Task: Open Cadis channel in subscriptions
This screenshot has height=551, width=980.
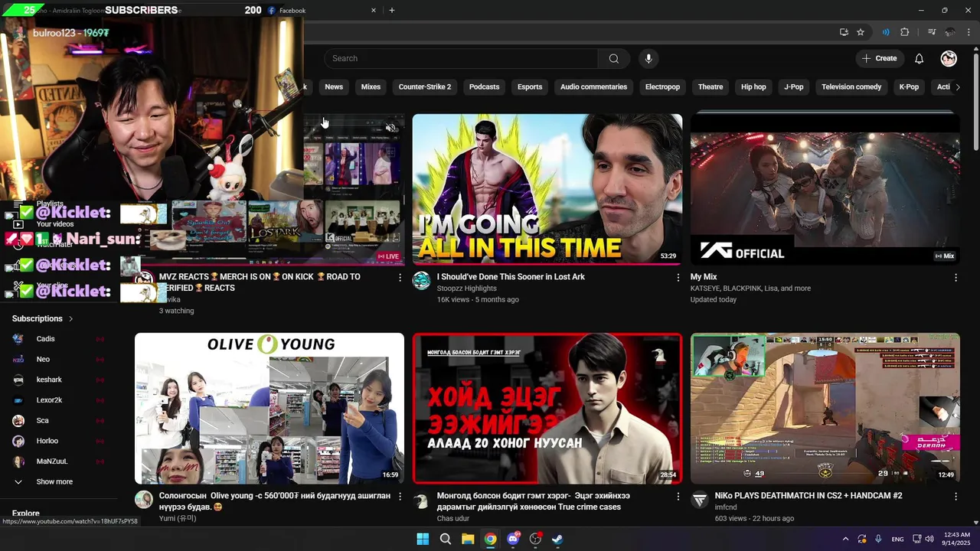Action: (x=57, y=338)
